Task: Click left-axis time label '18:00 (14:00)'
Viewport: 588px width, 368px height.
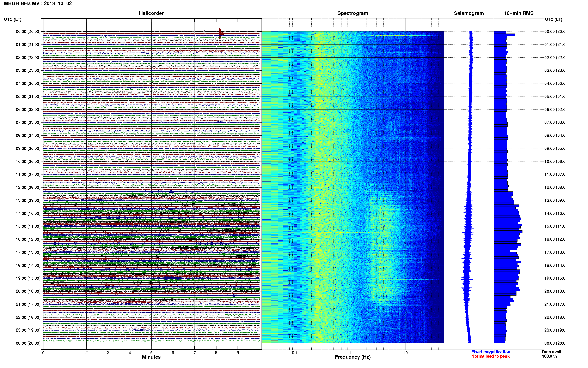Action: (28, 266)
